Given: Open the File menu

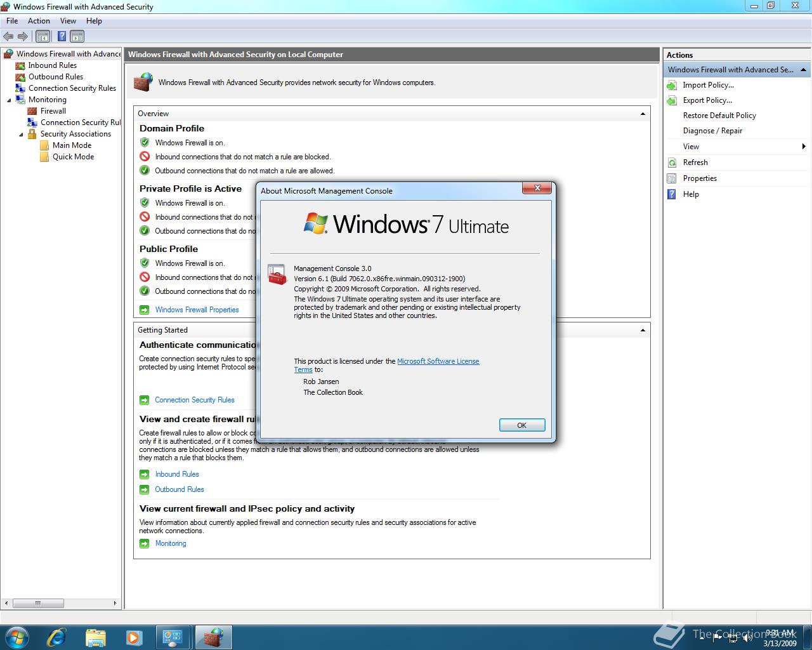Looking at the screenshot, I should 12,21.
